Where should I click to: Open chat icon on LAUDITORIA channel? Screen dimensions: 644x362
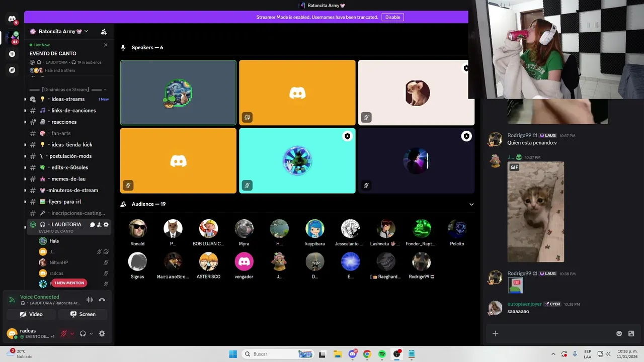(x=93, y=225)
